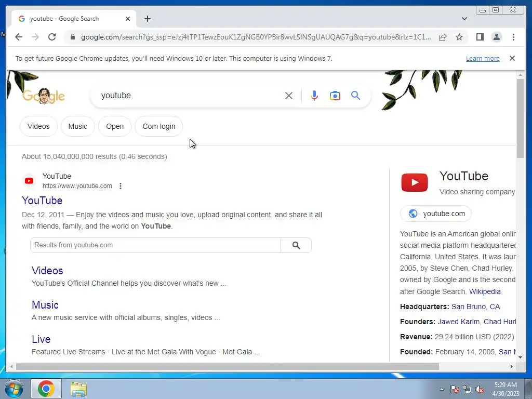Open the Wikipedia link in the panel
The height and width of the screenshot is (399, 532).
485,291
